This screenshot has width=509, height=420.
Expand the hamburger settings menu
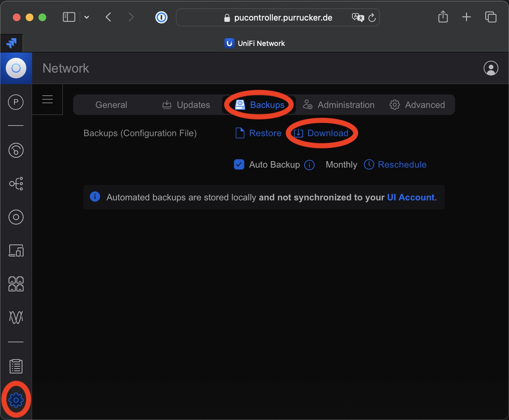click(47, 100)
